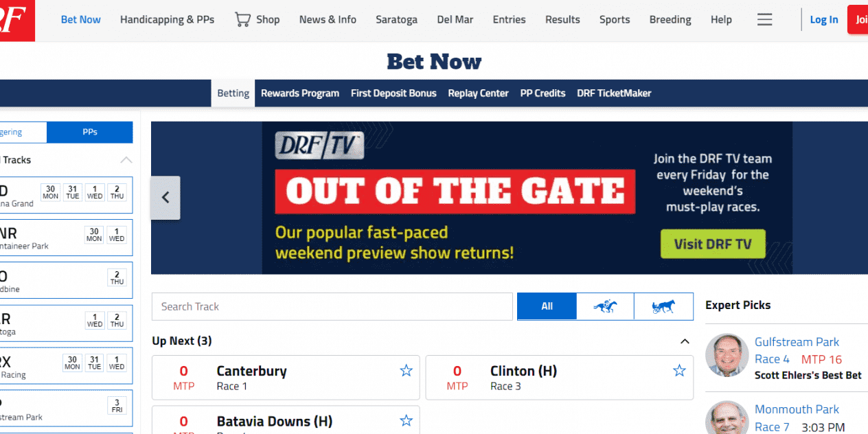The image size is (868, 434).
Task: Select the All race-type filter
Action: pyautogui.click(x=547, y=306)
